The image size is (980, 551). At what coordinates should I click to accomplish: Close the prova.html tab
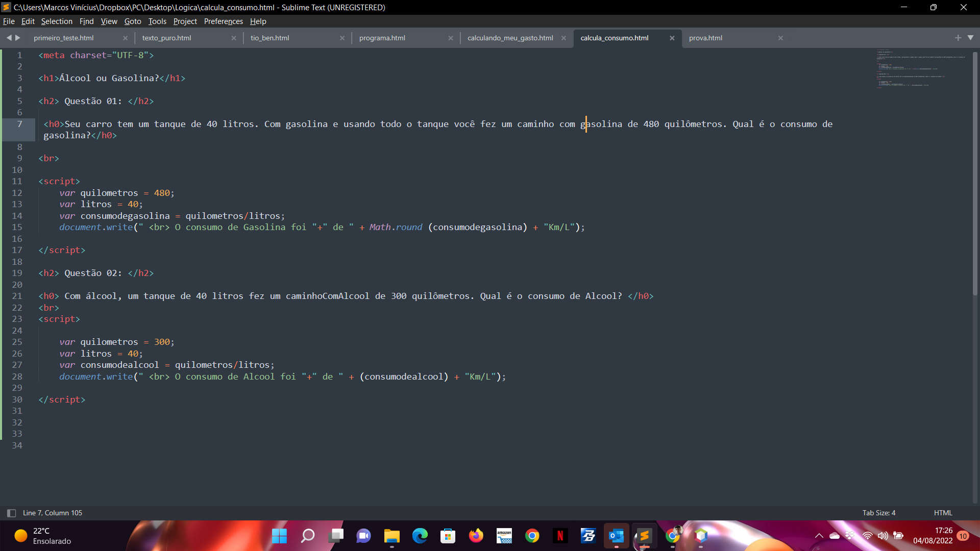click(780, 38)
